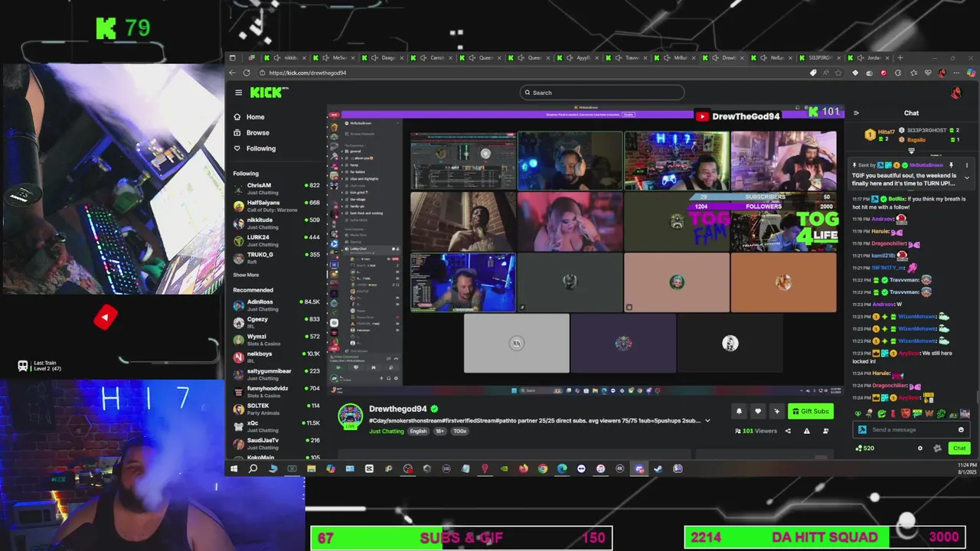Open AdinRoss recommended channel
This screenshot has height=551, width=980.
tap(276, 305)
